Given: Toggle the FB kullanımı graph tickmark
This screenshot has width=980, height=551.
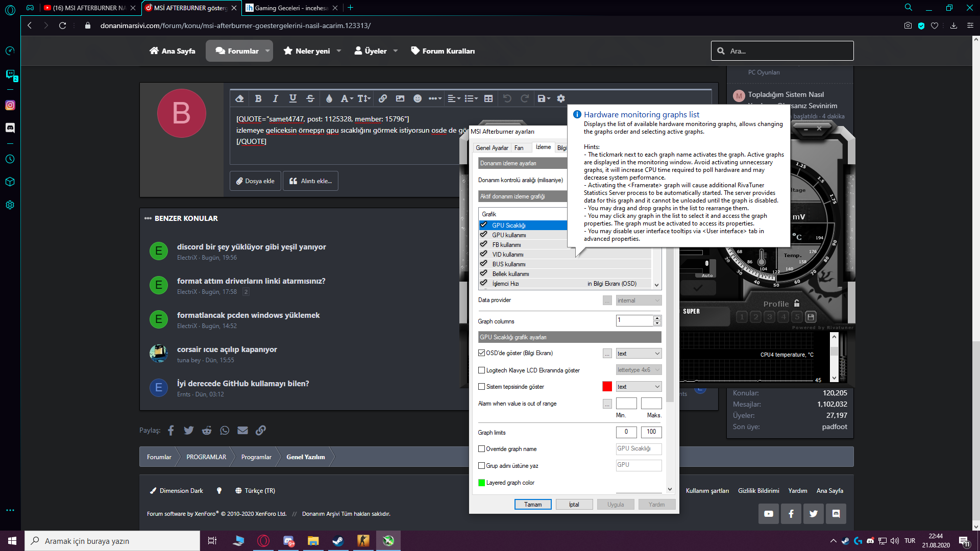Looking at the screenshot, I should 483,244.
